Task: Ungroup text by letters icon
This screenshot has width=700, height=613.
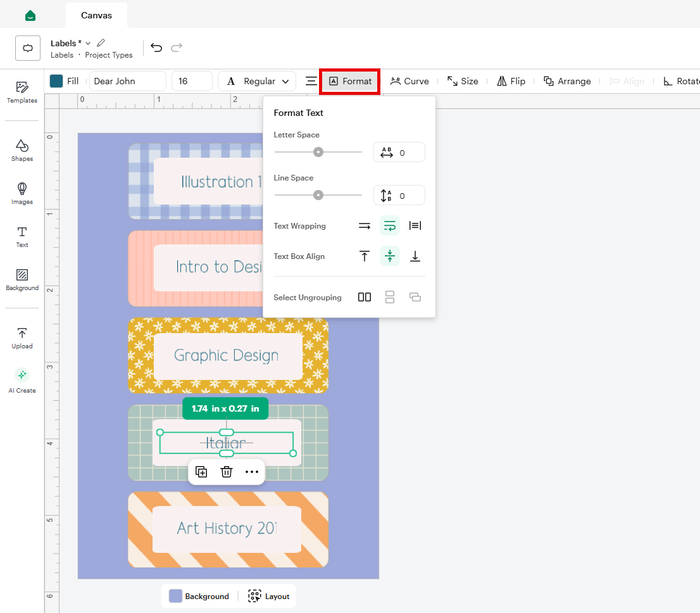Action: coord(365,297)
